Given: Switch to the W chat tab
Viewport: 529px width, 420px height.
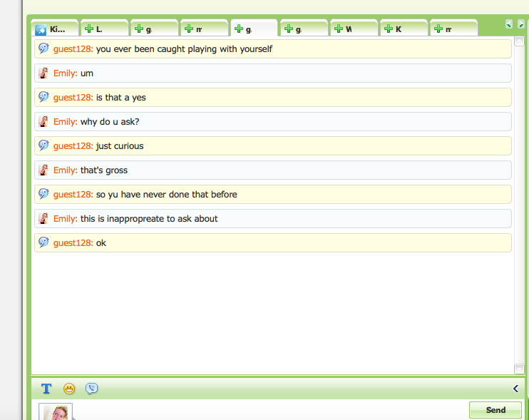Looking at the screenshot, I should (354, 29).
